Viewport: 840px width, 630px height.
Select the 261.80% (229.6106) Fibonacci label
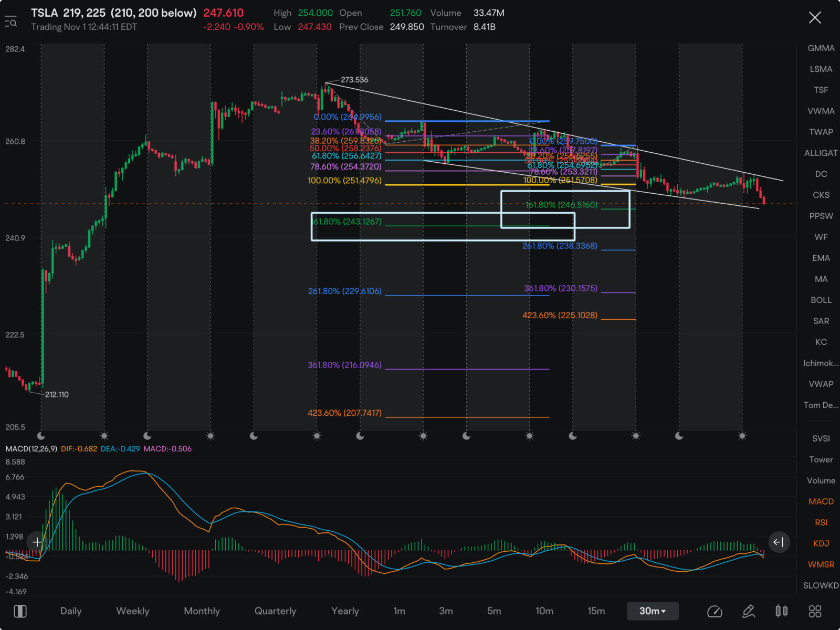coord(344,291)
